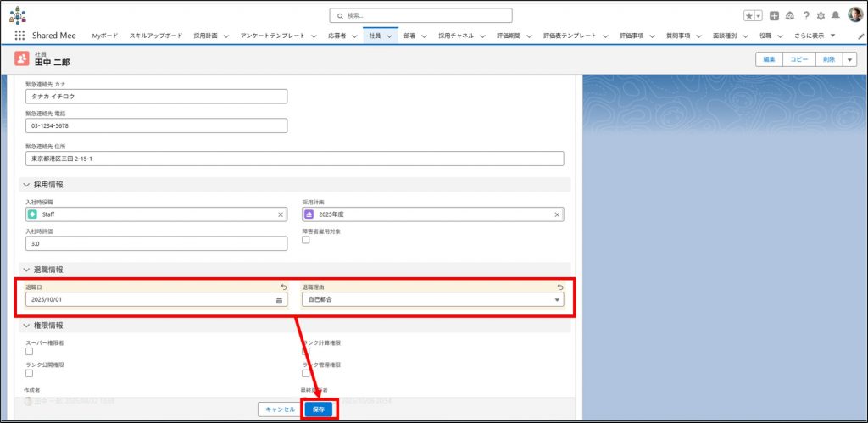
Task: Open the 採用チャネル tab
Action: click(458, 36)
